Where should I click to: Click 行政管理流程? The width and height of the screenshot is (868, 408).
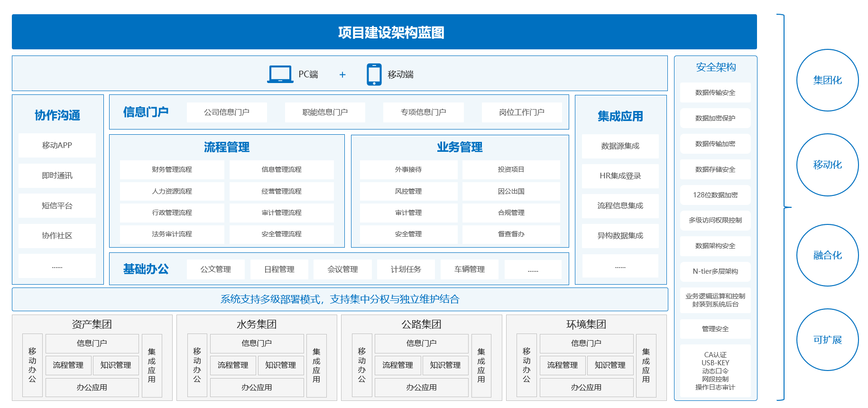172,213
